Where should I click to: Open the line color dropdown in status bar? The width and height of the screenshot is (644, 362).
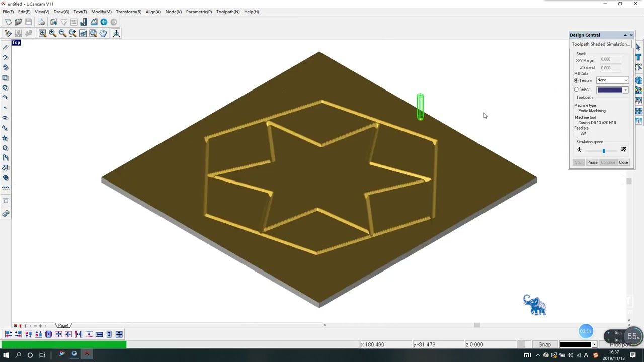click(594, 344)
